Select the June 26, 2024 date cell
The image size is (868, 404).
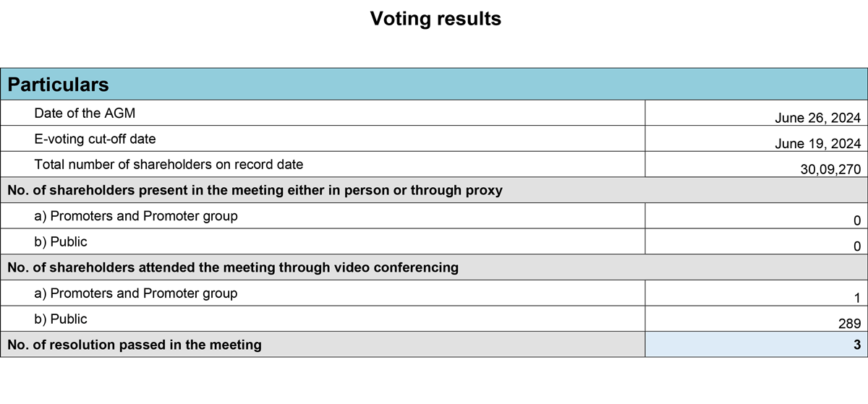pyautogui.click(x=817, y=119)
